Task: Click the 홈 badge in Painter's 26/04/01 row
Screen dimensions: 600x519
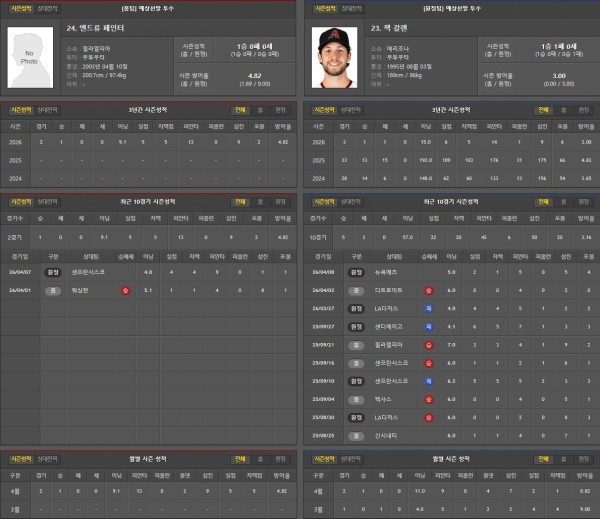Action: pos(52,289)
